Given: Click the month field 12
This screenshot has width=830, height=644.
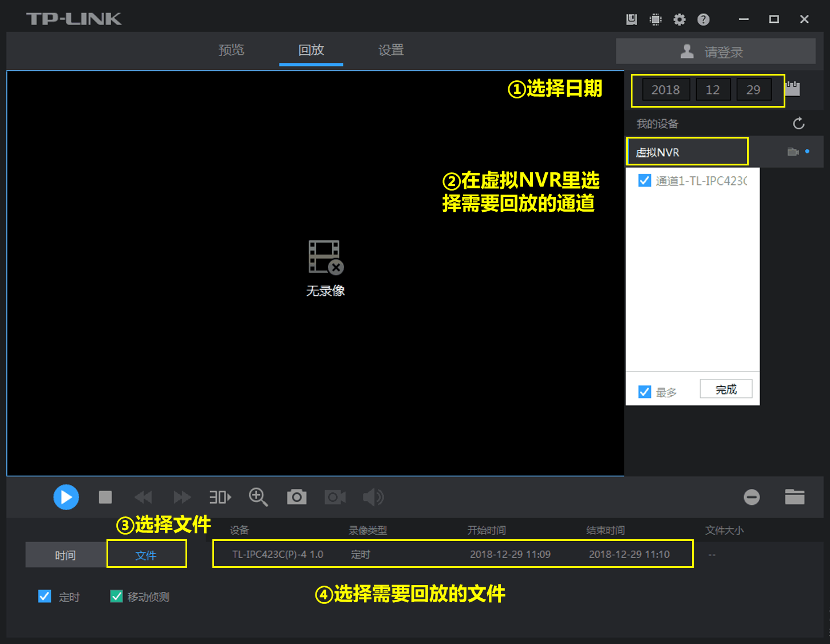Looking at the screenshot, I should [x=713, y=90].
